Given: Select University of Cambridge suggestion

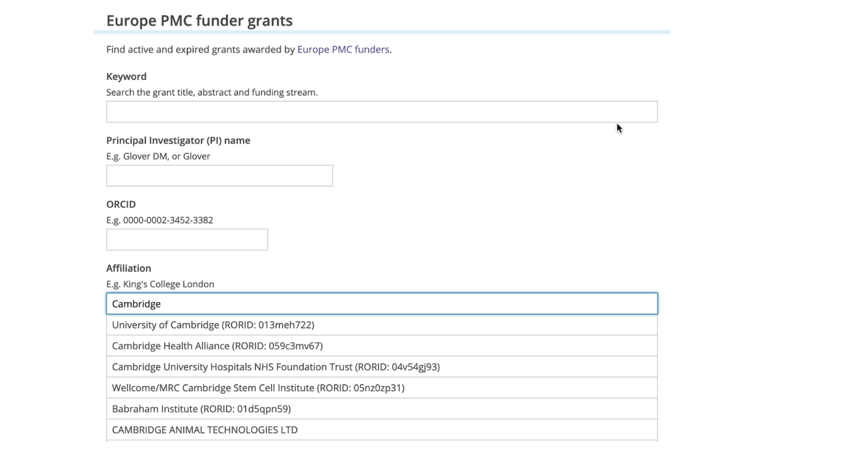Looking at the screenshot, I should click(x=382, y=325).
